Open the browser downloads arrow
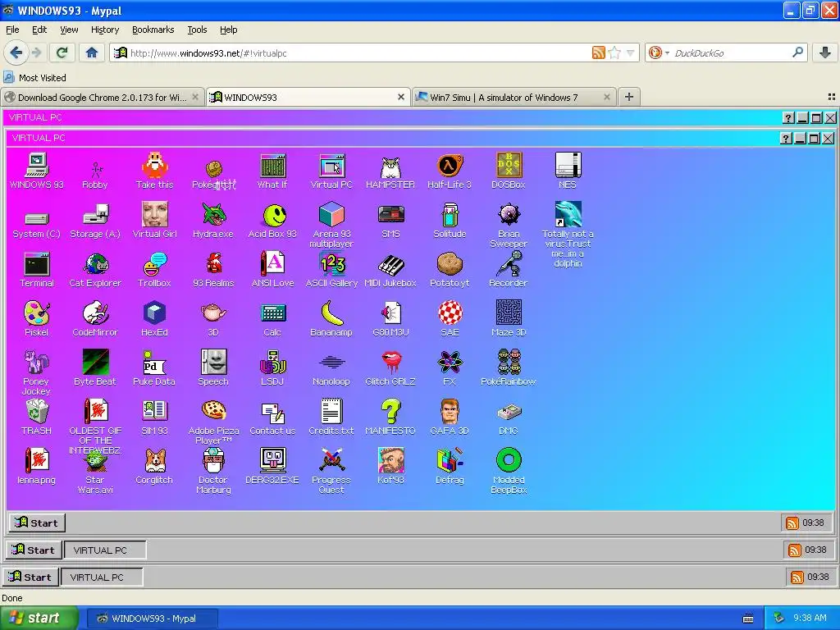Viewport: 840px width, 630px height. (x=825, y=52)
